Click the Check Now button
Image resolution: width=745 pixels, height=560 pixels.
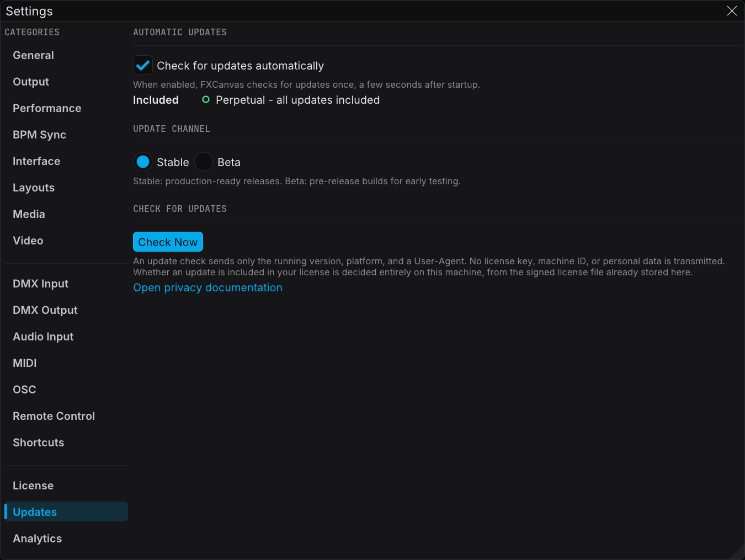(168, 242)
